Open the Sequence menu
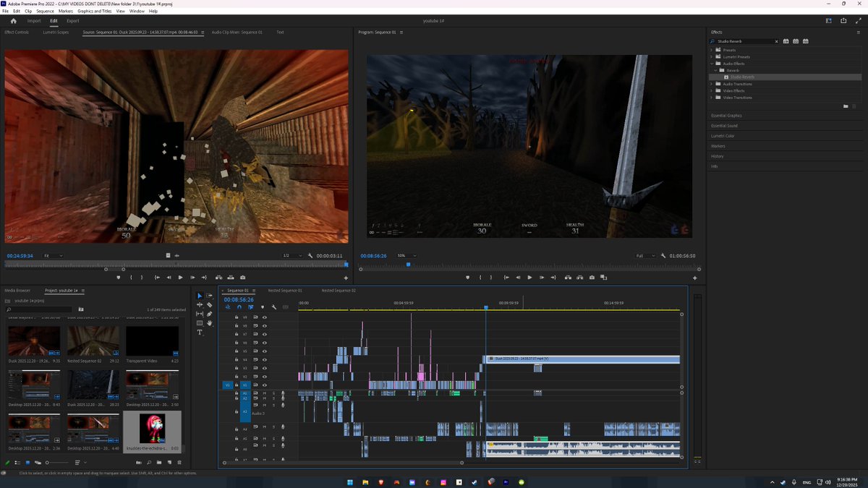This screenshot has height=488, width=868. (x=45, y=12)
